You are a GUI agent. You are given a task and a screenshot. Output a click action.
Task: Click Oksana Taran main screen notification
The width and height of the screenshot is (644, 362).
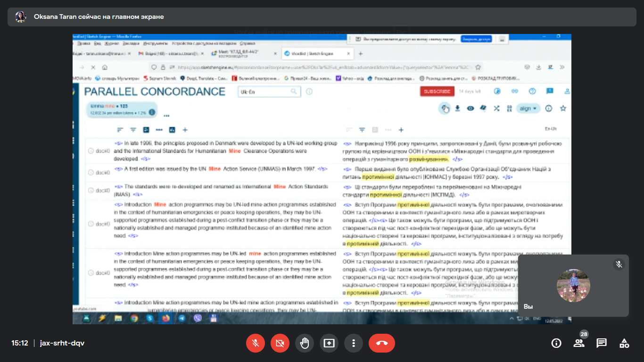322,17
